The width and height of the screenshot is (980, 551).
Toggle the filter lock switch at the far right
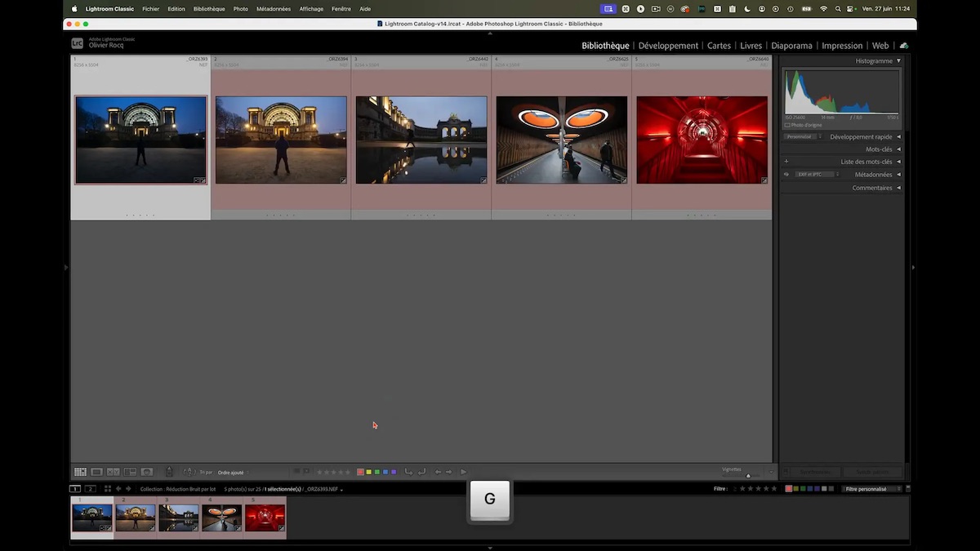pyautogui.click(x=908, y=489)
